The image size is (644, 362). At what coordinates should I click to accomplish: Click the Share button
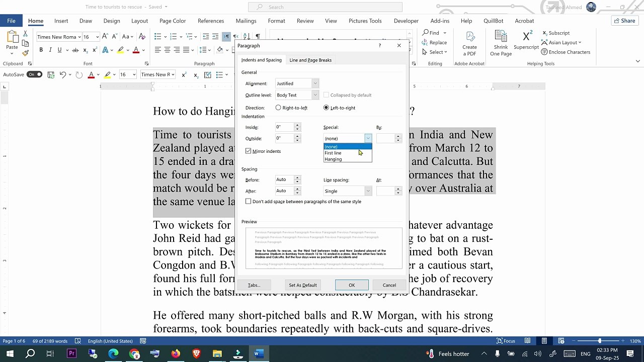pyautogui.click(x=624, y=21)
